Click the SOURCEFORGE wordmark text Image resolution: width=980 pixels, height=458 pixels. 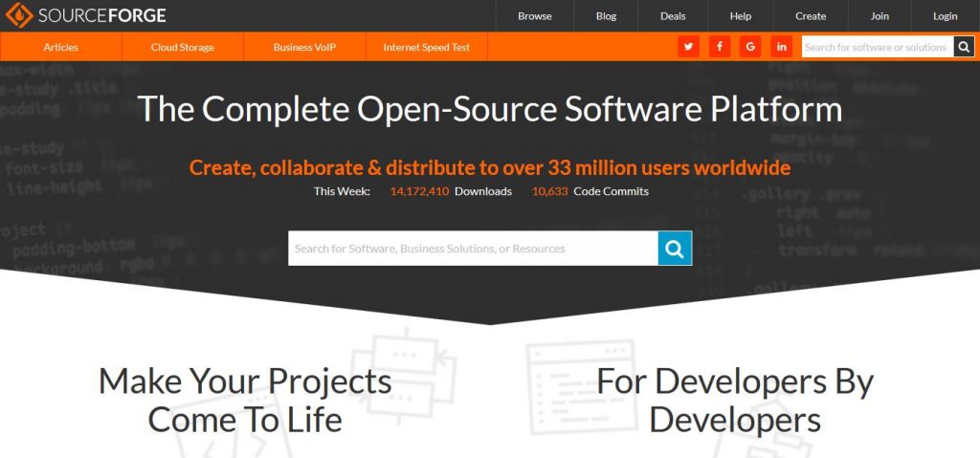tap(101, 15)
